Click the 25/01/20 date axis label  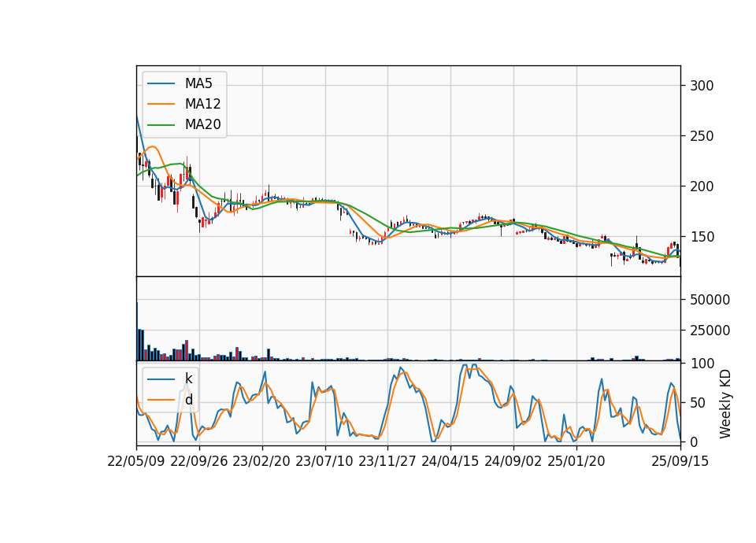(x=576, y=461)
